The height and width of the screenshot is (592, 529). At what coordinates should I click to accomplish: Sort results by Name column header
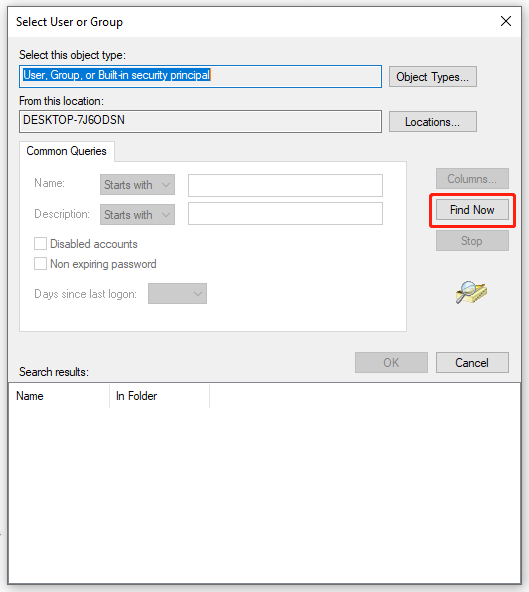click(x=59, y=396)
